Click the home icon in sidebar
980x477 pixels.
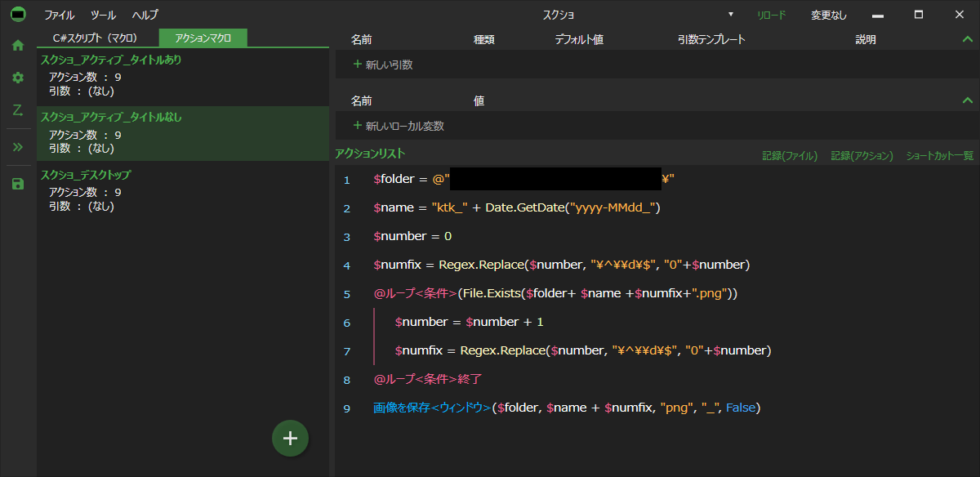(18, 46)
